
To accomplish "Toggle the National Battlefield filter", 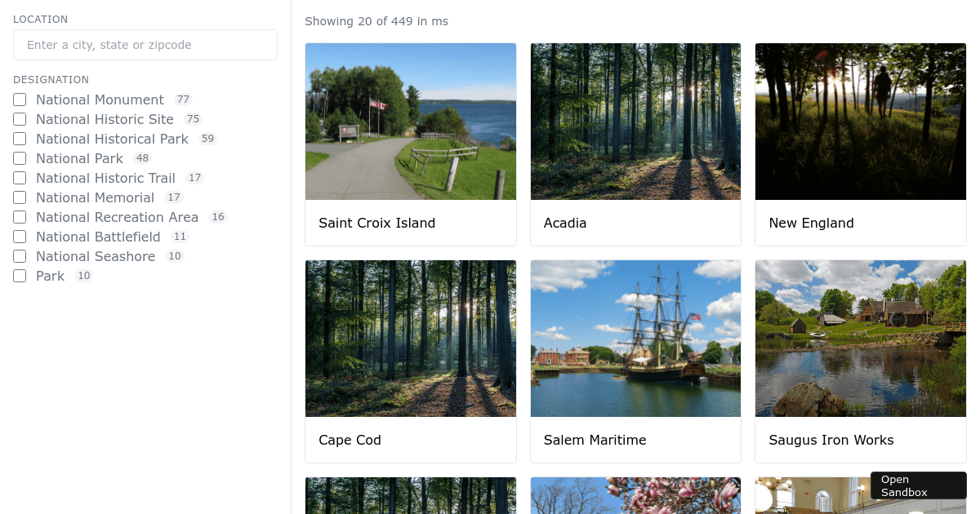I will tap(20, 237).
